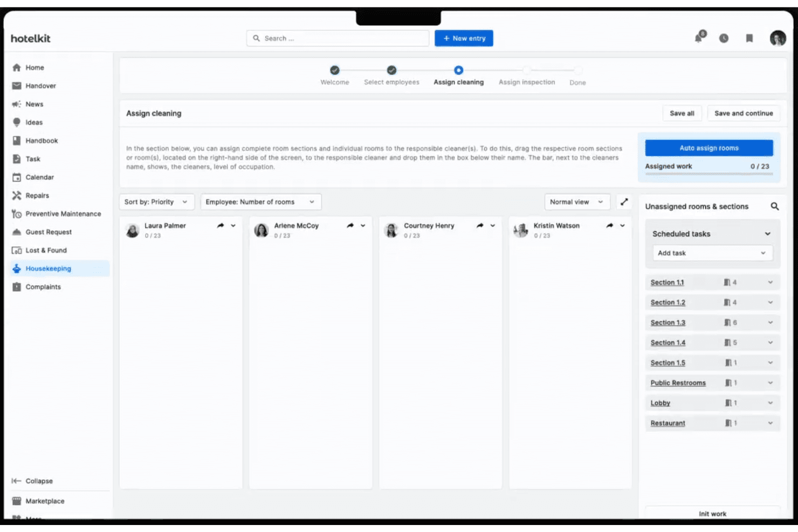The image size is (798, 532).
Task: Click the clock history icon in header
Action: coord(724,38)
